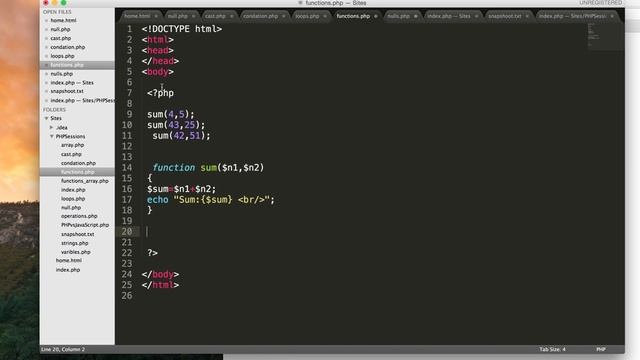Close the functions.php tab
640x360 pixels.
tap(376, 16)
